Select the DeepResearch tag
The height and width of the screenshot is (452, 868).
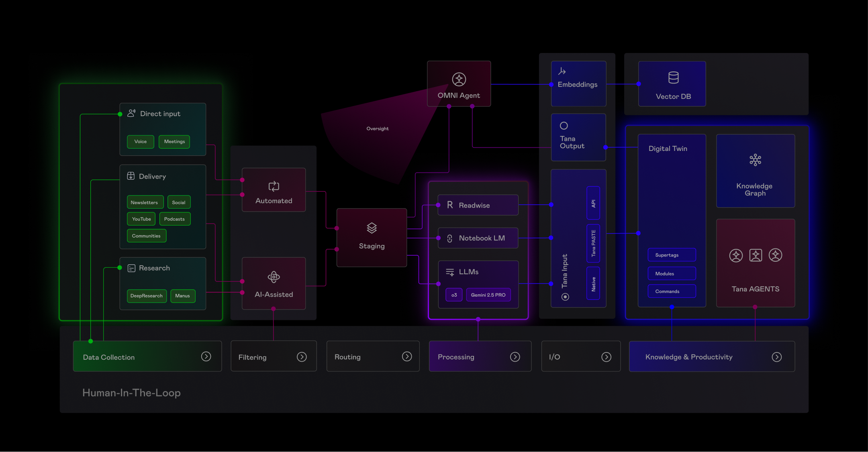[x=147, y=296]
